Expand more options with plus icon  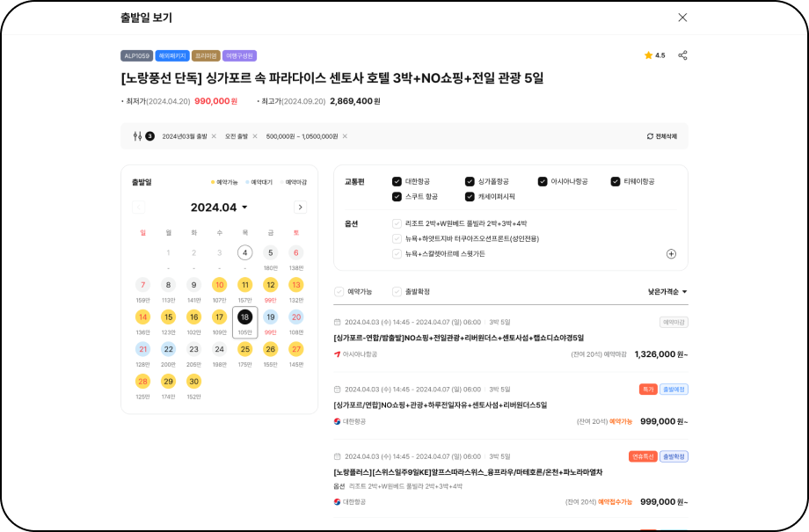pos(671,254)
